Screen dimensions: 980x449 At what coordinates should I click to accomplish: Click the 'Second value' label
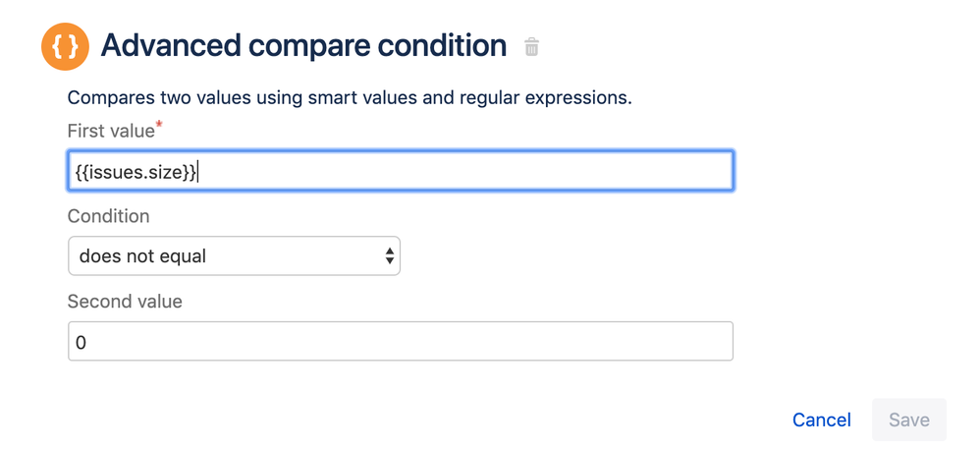click(x=125, y=302)
